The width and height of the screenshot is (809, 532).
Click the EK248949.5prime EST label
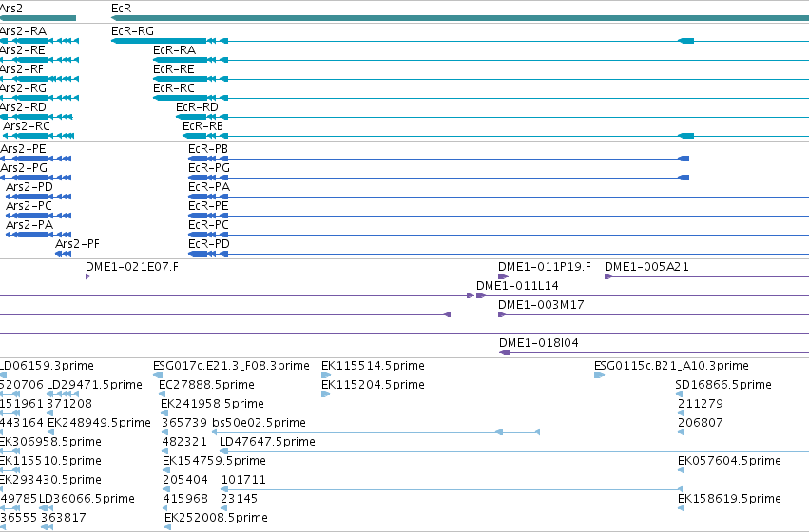click(x=99, y=424)
